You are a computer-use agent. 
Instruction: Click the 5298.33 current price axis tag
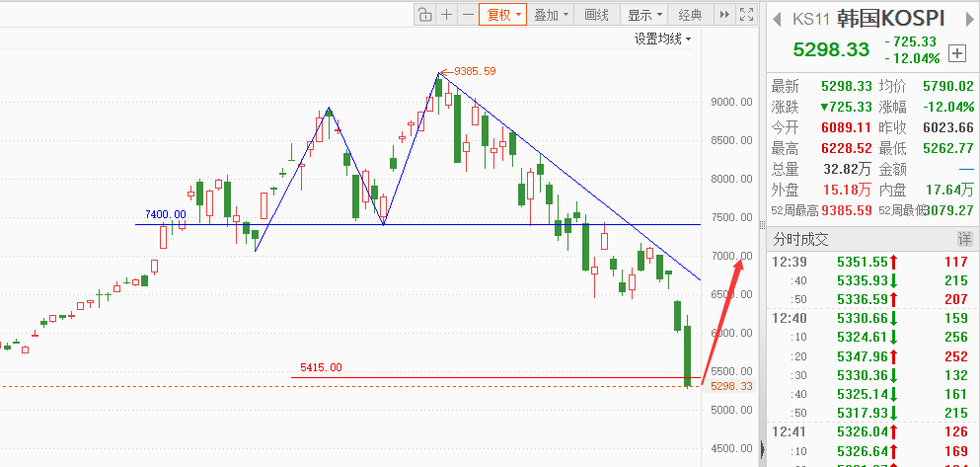[x=730, y=387]
